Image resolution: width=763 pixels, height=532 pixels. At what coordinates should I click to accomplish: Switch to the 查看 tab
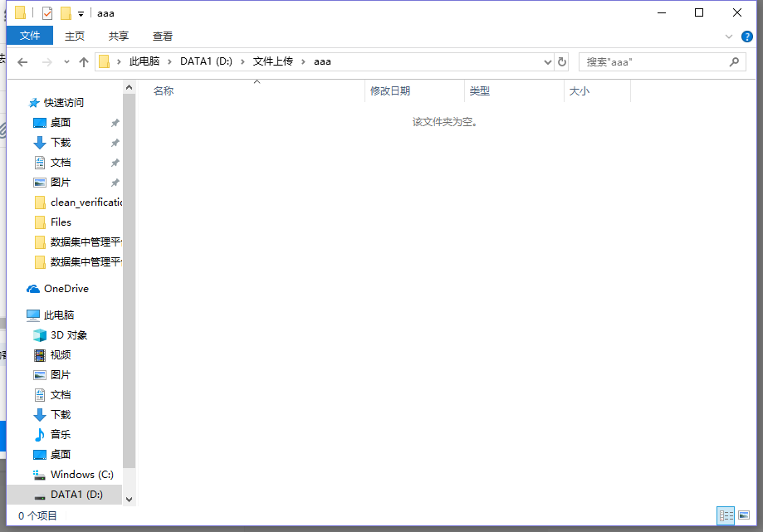163,36
